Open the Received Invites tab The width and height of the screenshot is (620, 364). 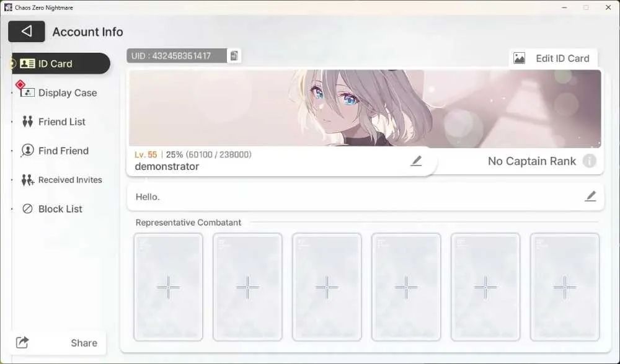point(61,180)
